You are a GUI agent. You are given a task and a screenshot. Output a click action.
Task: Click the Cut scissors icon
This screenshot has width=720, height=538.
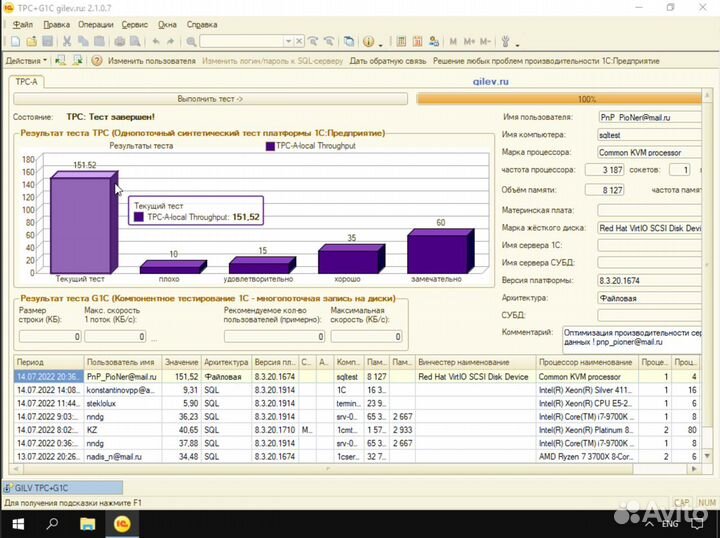(x=67, y=41)
